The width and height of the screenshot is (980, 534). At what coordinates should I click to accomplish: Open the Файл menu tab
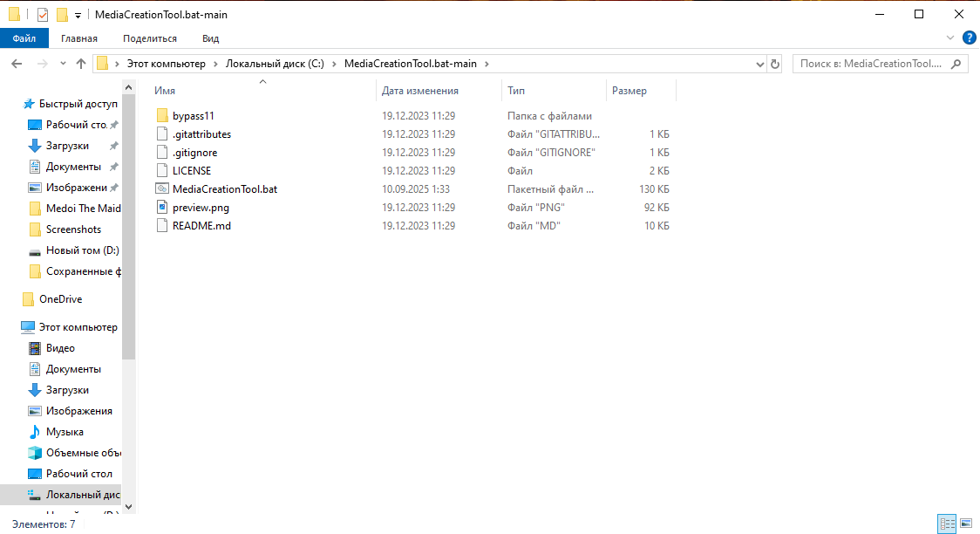(24, 38)
